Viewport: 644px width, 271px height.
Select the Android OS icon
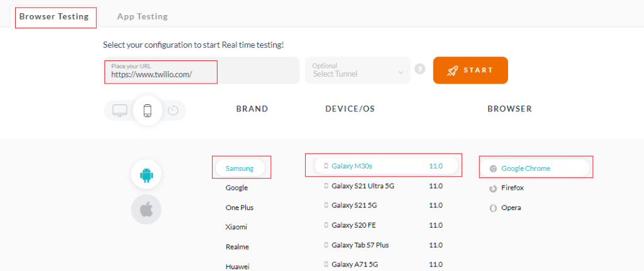pos(146,175)
